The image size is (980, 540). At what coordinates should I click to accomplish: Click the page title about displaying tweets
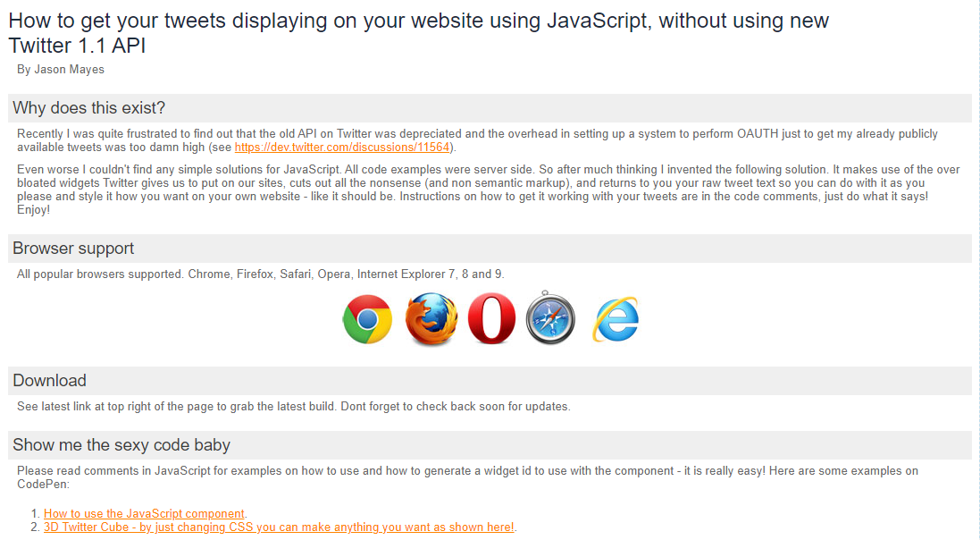pyautogui.click(x=418, y=33)
